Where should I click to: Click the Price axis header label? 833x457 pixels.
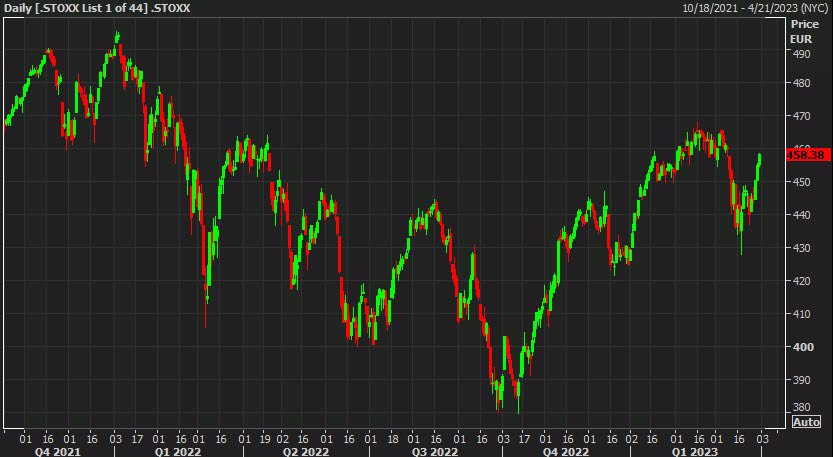(804, 24)
